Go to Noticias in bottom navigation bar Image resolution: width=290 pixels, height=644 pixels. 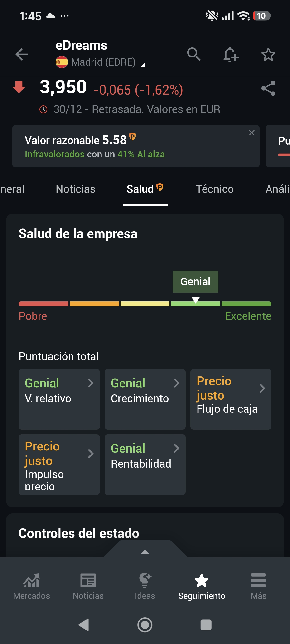88,586
